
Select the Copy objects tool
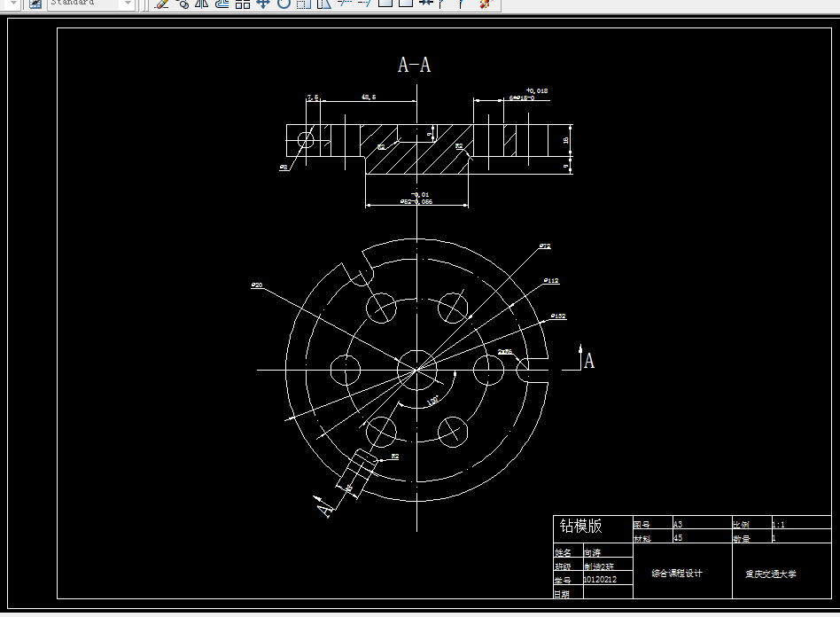tap(183, 4)
